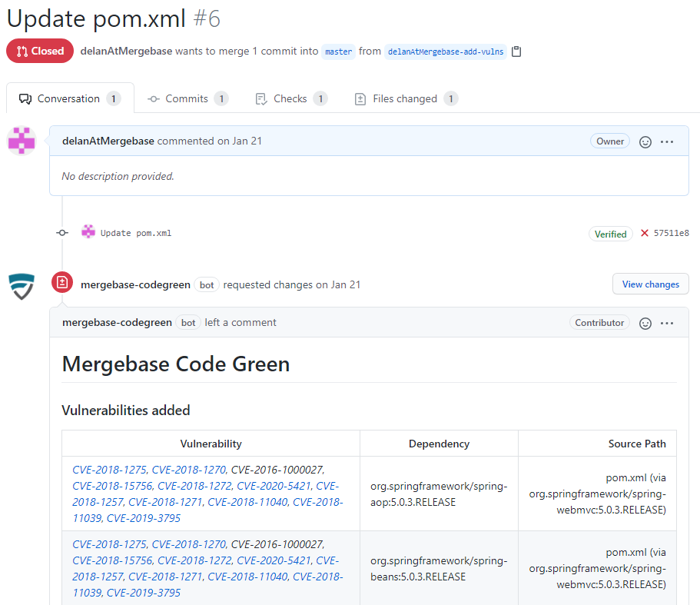Add emoji reaction to mergebase-codegreen comment

click(645, 324)
